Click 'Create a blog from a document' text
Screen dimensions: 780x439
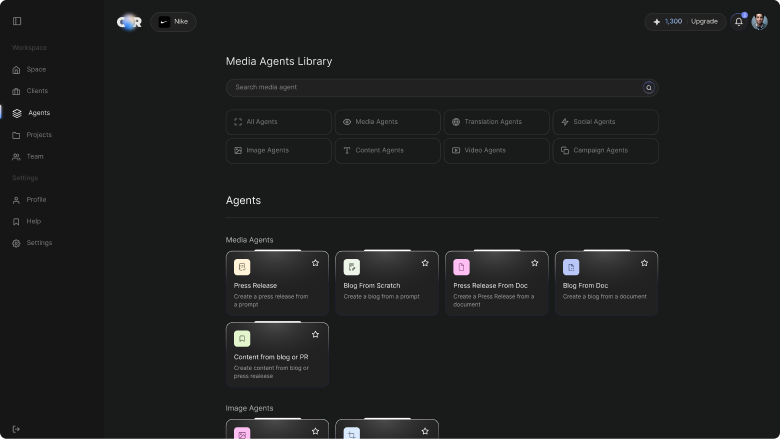604,297
